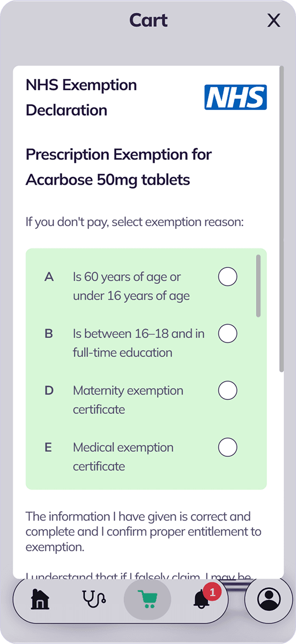Tap the Cart title at top
The height and width of the screenshot is (644, 296).
coord(148,20)
